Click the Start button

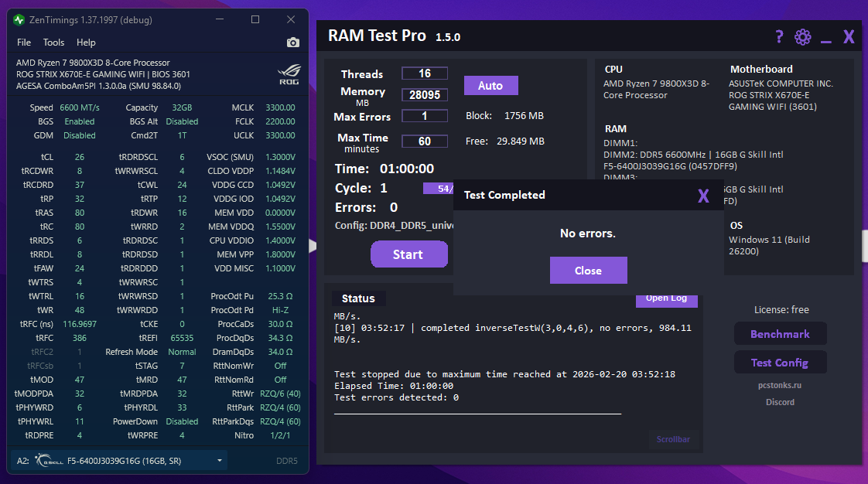click(408, 254)
